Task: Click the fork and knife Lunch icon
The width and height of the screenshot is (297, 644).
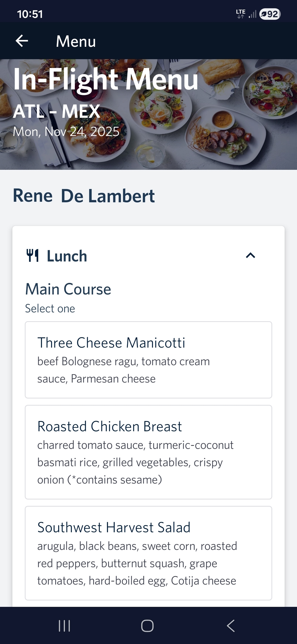Action: (x=33, y=256)
